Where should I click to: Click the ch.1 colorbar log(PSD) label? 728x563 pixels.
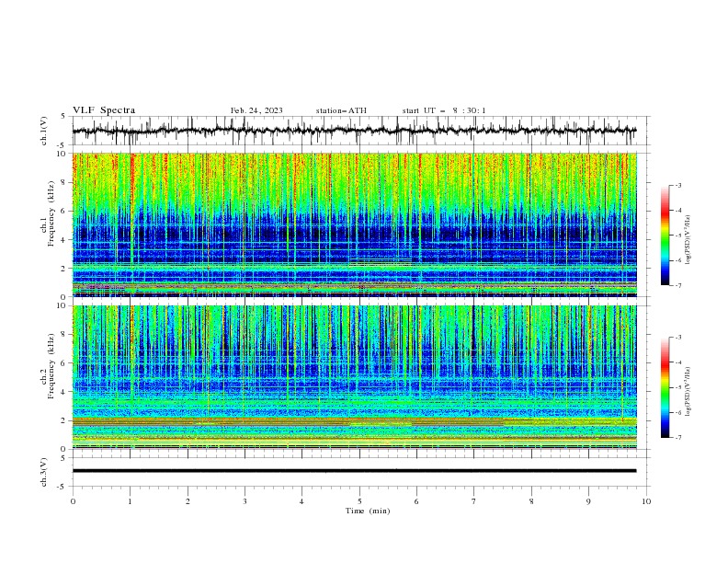coord(688,240)
